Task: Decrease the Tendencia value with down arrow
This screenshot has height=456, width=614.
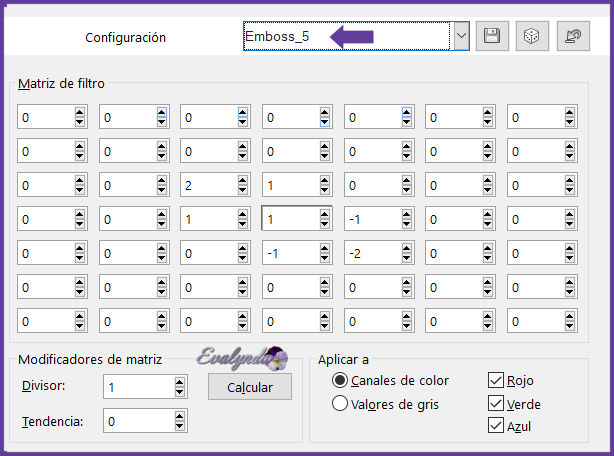Action: click(x=179, y=426)
